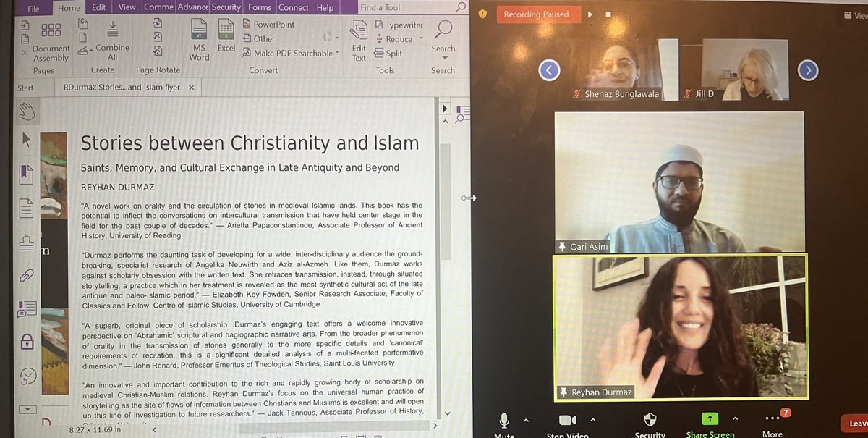The image size is (868, 438).
Task: Switch to the Start document tab
Action: coord(25,88)
